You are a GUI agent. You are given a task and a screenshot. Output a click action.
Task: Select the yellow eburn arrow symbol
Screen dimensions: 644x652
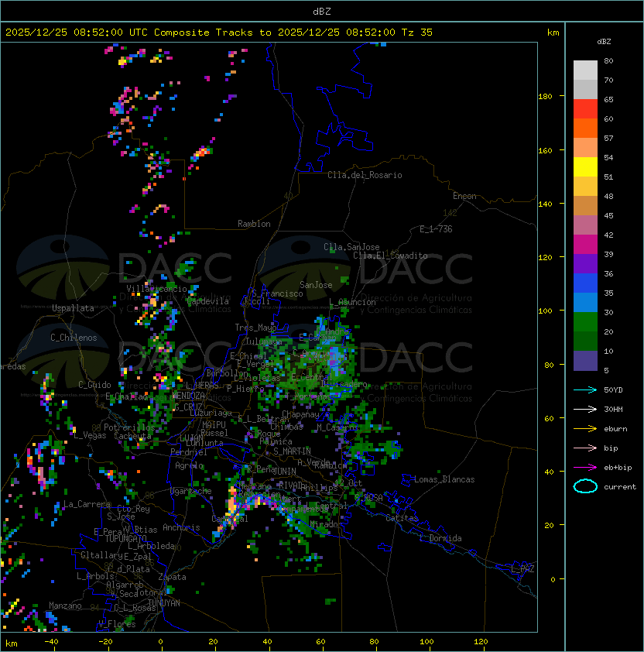pyautogui.click(x=585, y=428)
